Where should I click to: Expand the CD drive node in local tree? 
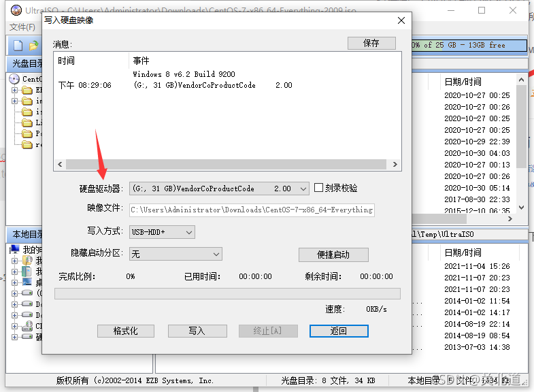coord(14,326)
